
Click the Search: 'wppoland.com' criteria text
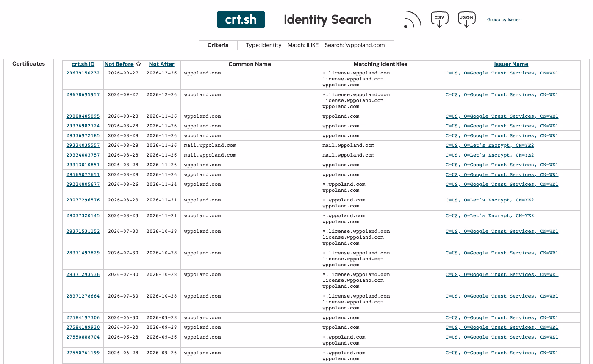(x=355, y=45)
